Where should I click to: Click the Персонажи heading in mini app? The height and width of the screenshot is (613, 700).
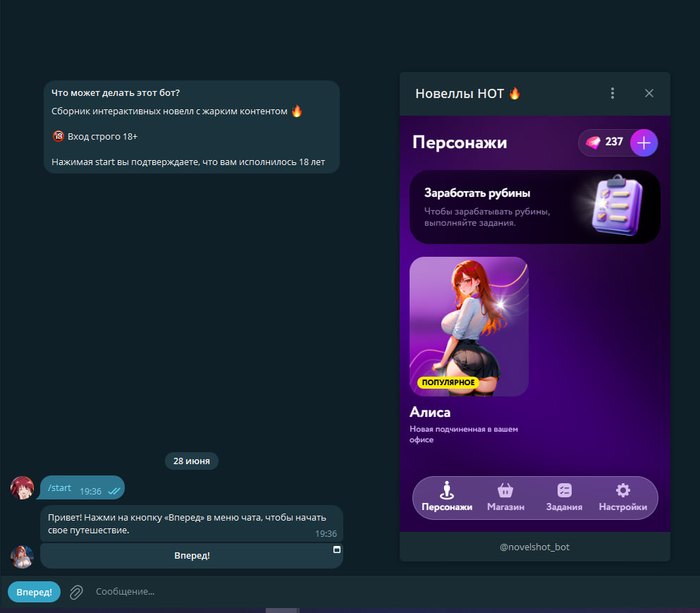460,142
